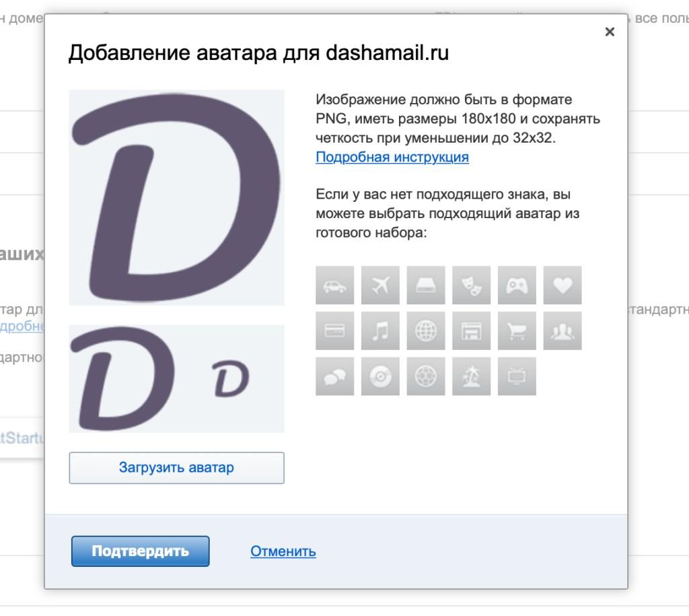Screen dimensions: 689x616
Task: Confirm with the Подтвердить button
Action: pos(140,551)
